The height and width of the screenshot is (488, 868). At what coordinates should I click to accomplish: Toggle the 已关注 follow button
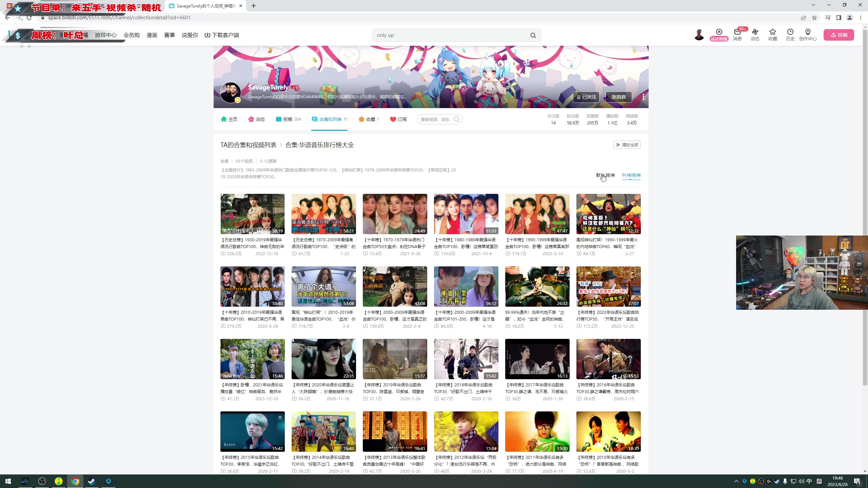586,97
